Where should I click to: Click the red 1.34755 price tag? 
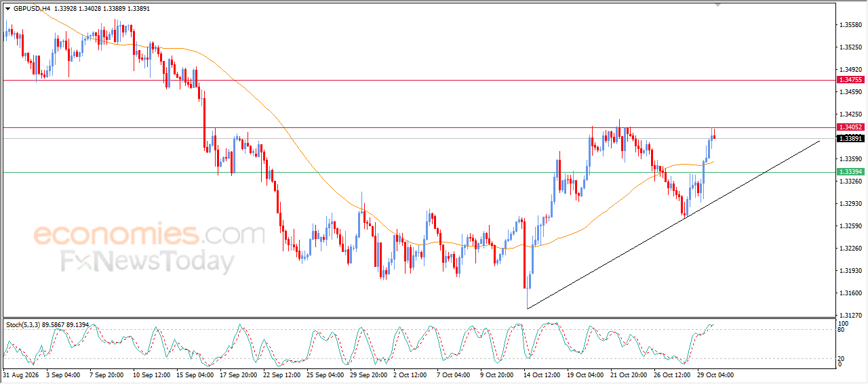850,80
